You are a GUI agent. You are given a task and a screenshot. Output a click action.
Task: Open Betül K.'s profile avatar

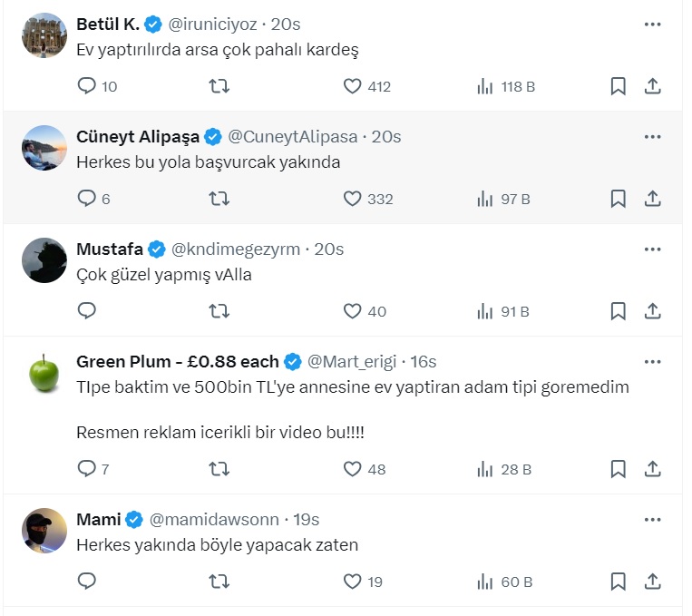click(44, 35)
